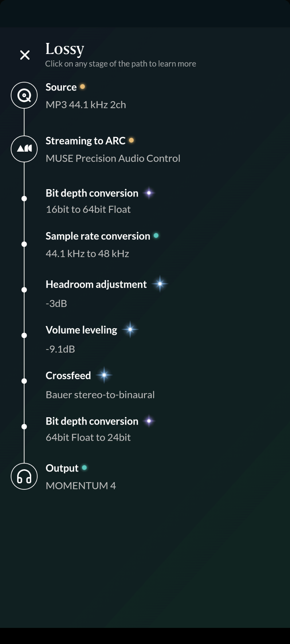Tap the Qobuz source circle icon

click(24, 95)
